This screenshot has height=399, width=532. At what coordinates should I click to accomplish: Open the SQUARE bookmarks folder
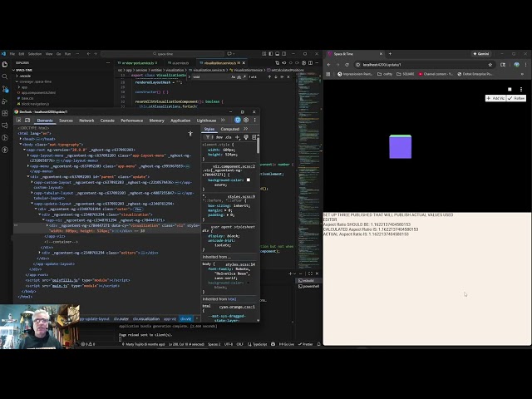(405, 74)
